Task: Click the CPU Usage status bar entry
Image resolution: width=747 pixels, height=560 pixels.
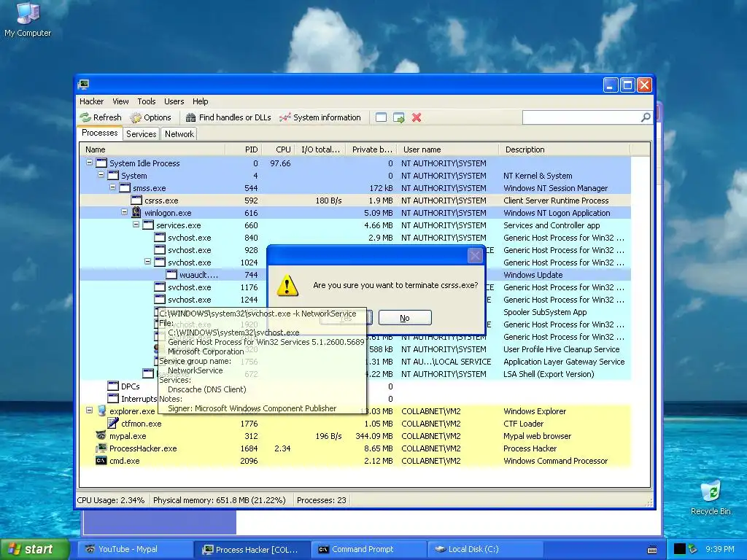Action: (111, 500)
